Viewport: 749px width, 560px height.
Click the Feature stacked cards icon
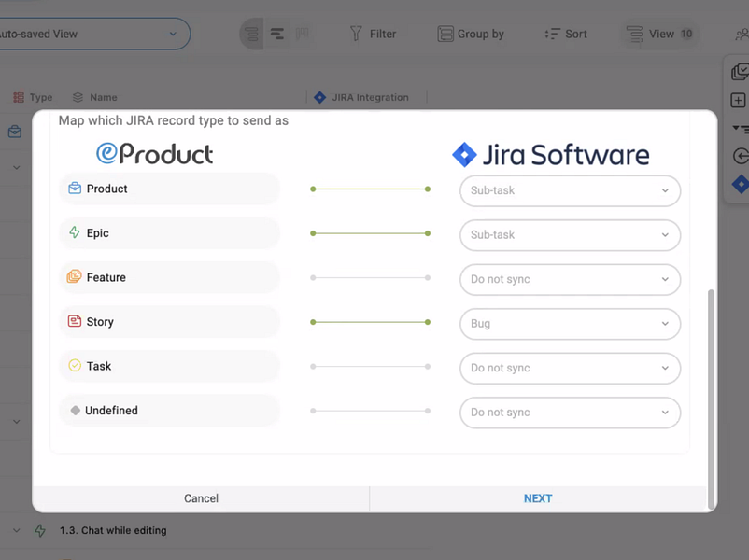pos(74,276)
